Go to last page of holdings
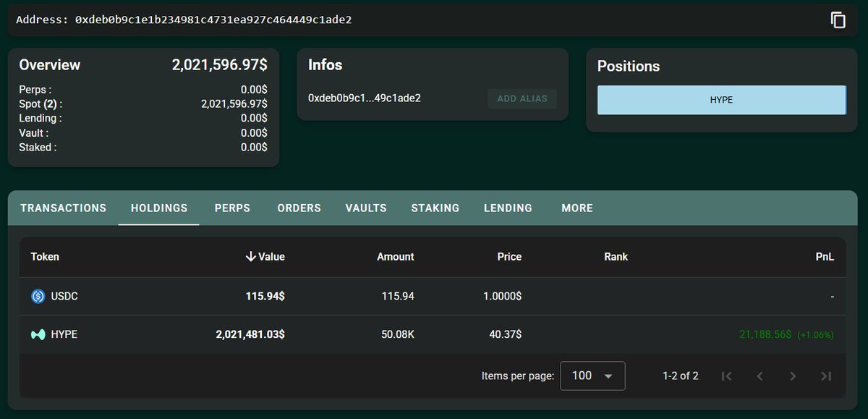 (x=826, y=376)
